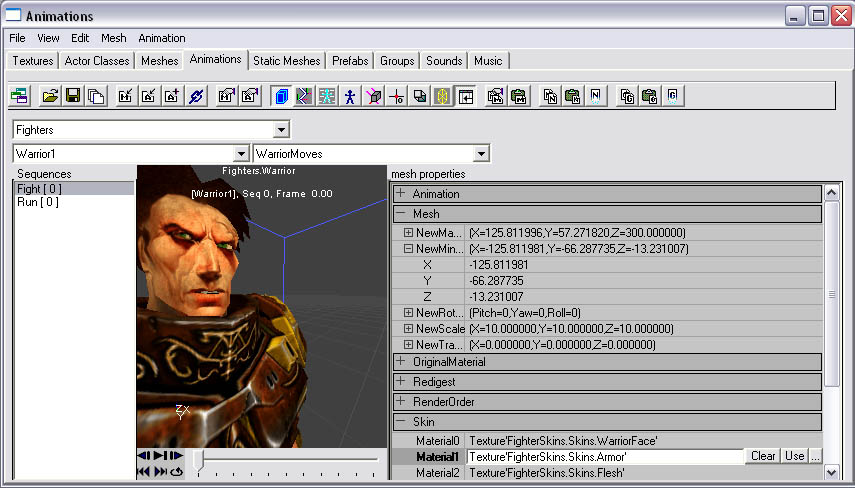
Task: Click the properties scrollbar down arrow
Action: (832, 472)
